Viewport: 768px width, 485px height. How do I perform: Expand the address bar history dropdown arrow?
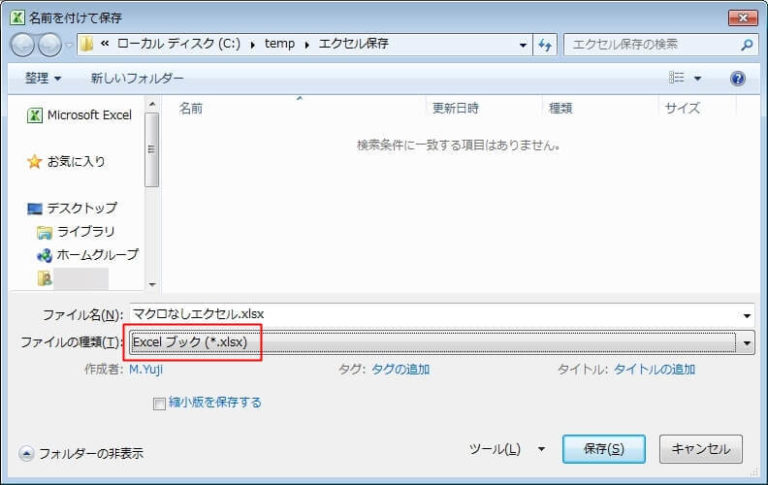coord(523,45)
